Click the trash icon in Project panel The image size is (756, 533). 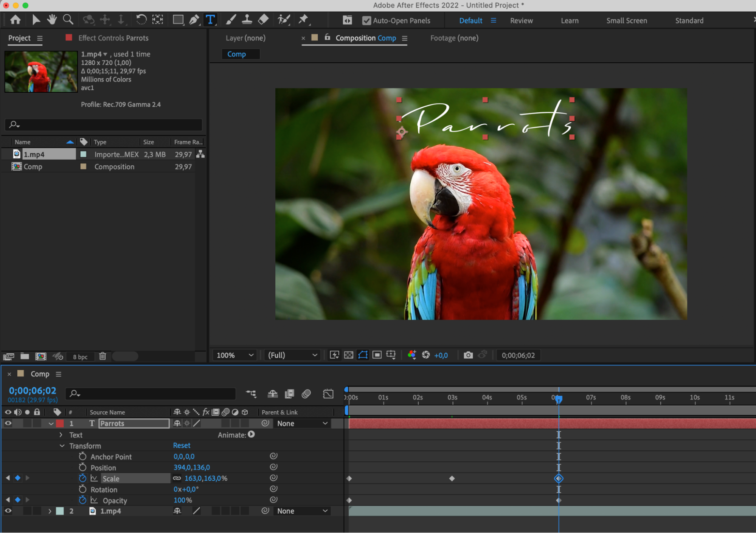(102, 356)
